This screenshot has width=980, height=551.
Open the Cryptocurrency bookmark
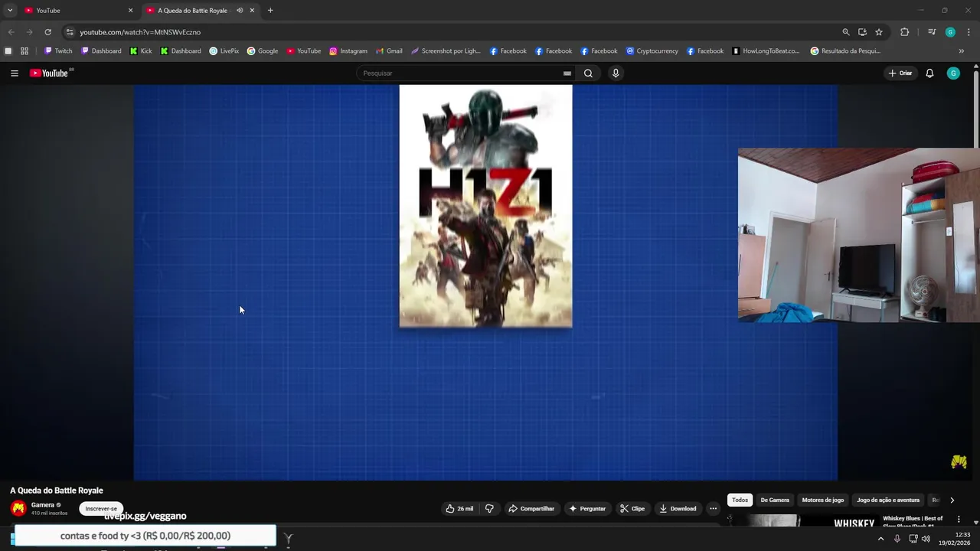[x=652, y=51]
